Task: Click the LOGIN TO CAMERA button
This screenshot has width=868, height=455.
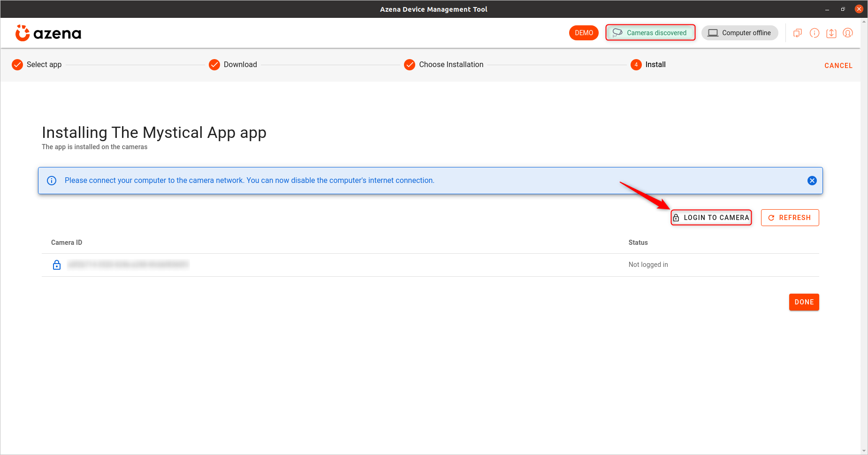Action: coord(711,218)
